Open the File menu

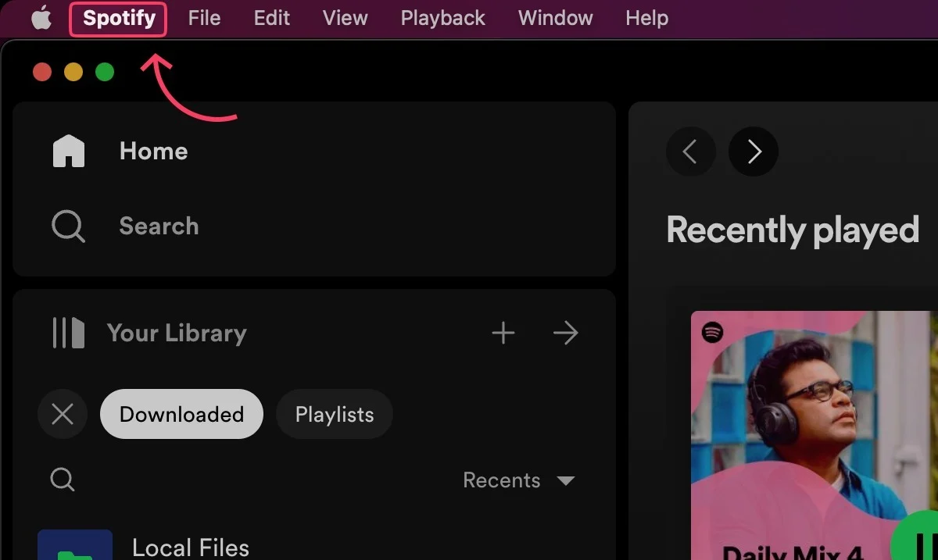click(204, 18)
